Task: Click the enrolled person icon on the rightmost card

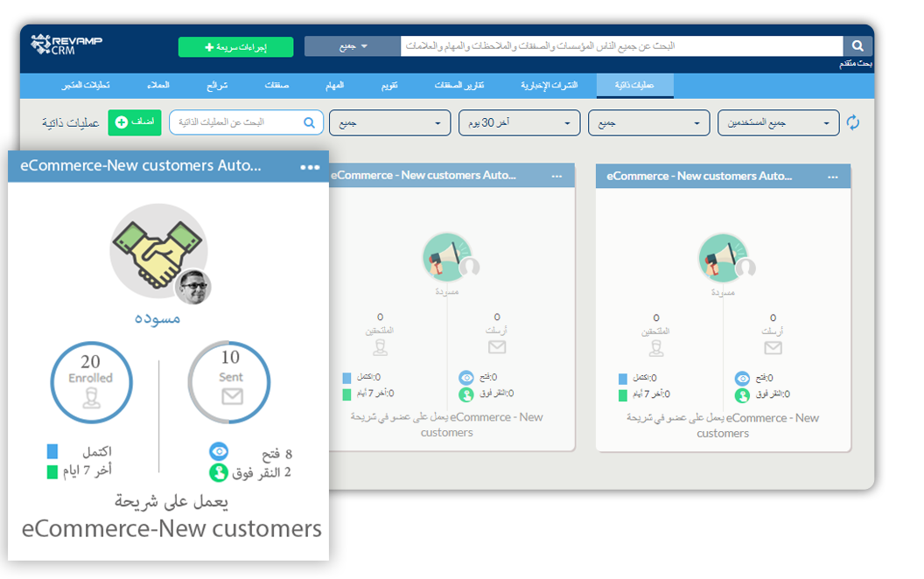Action: (656, 348)
